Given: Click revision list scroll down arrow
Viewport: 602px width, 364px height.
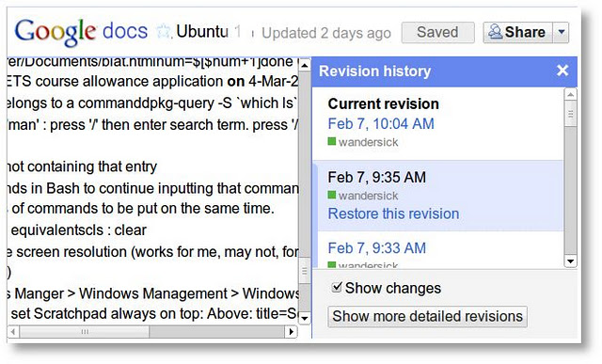Looking at the screenshot, I should [x=571, y=261].
